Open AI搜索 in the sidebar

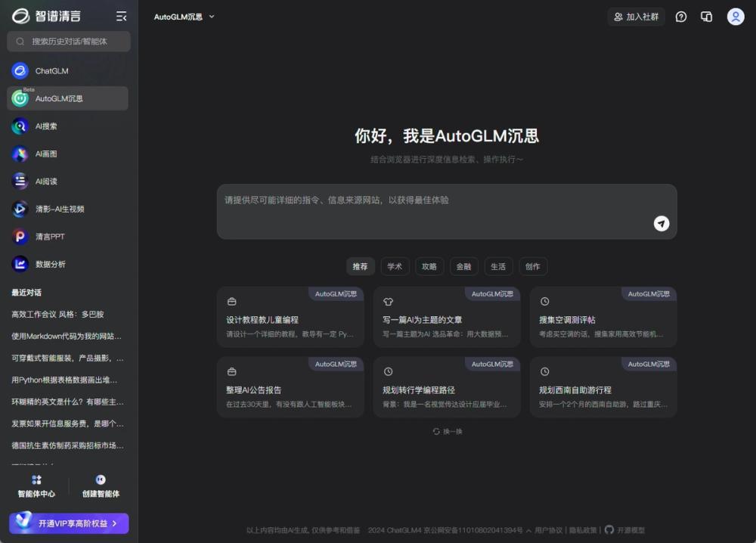pos(67,126)
